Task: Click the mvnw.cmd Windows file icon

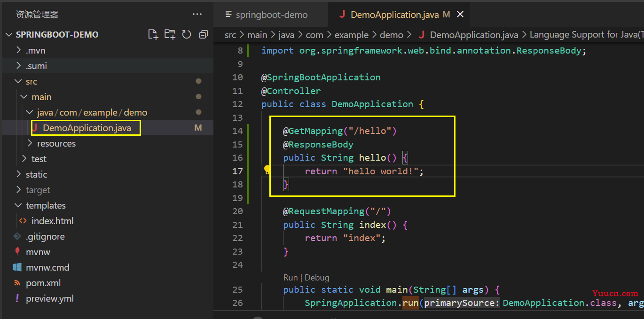Action: point(17,267)
